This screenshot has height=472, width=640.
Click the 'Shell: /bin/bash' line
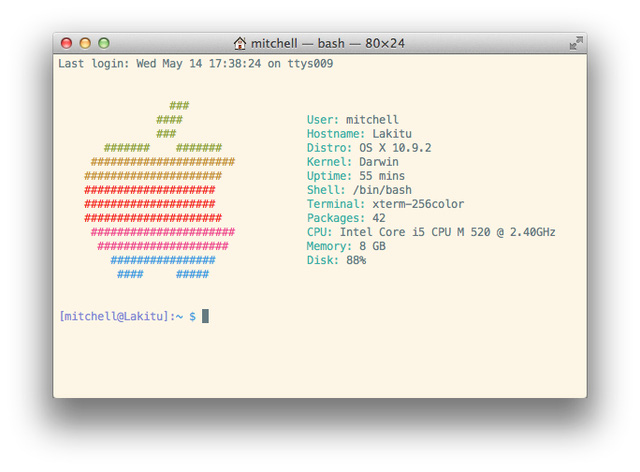pos(359,190)
